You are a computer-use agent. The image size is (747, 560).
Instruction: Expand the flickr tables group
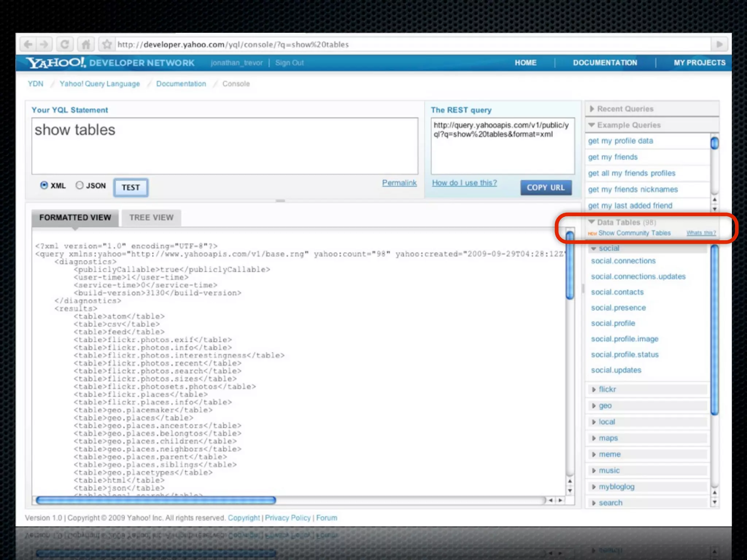(x=594, y=389)
